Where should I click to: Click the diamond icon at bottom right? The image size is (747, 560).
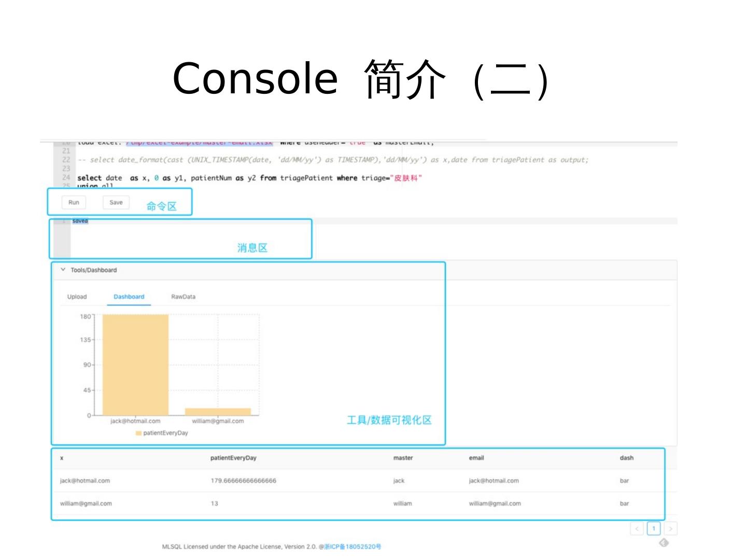[664, 543]
